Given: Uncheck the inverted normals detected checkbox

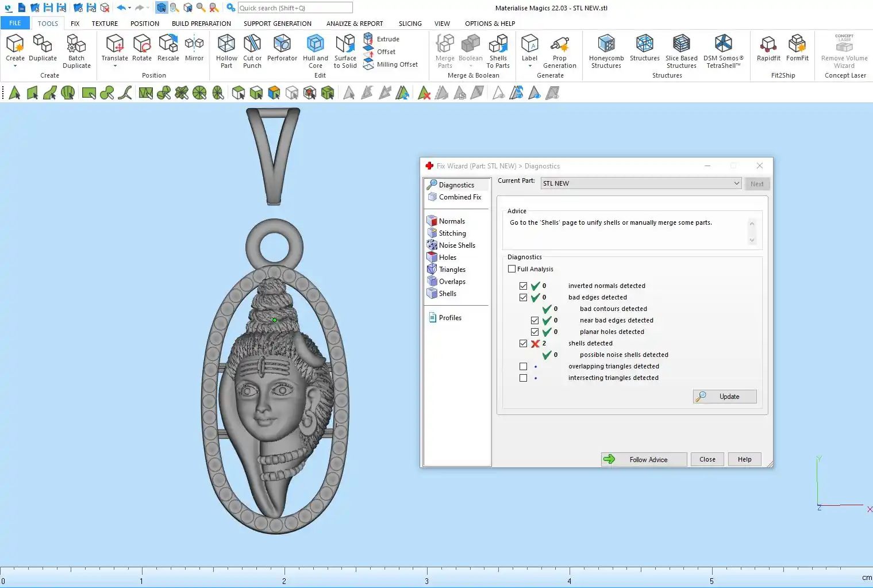Looking at the screenshot, I should (523, 286).
